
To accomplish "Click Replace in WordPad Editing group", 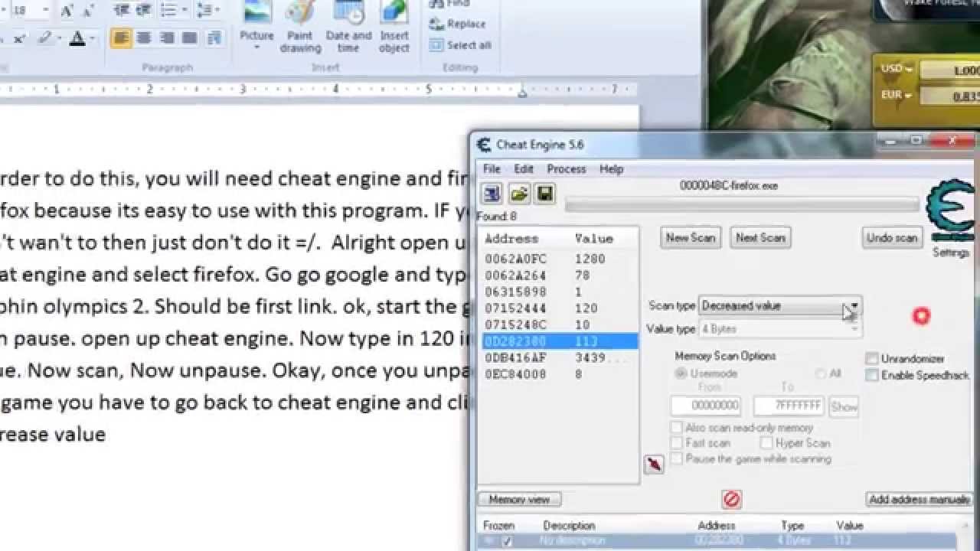I will 458,24.
